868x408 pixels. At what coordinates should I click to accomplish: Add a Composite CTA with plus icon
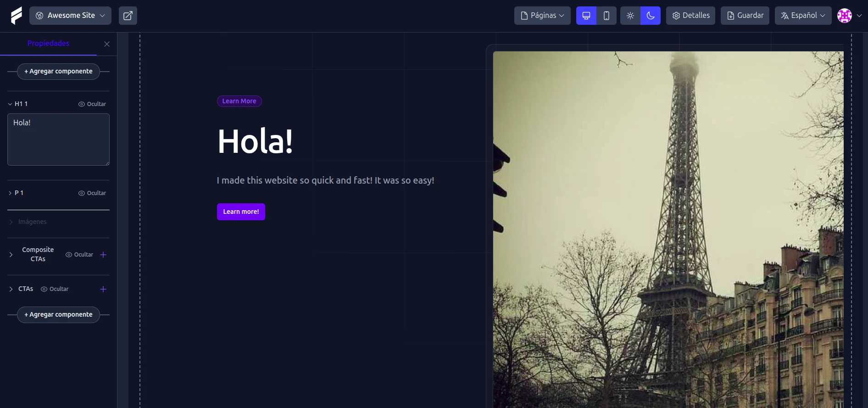[103, 255]
